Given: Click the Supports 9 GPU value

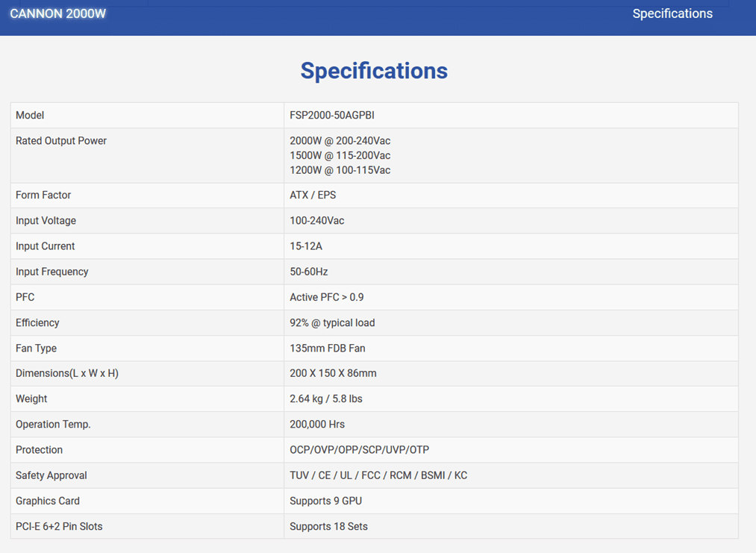Looking at the screenshot, I should coord(326,501).
